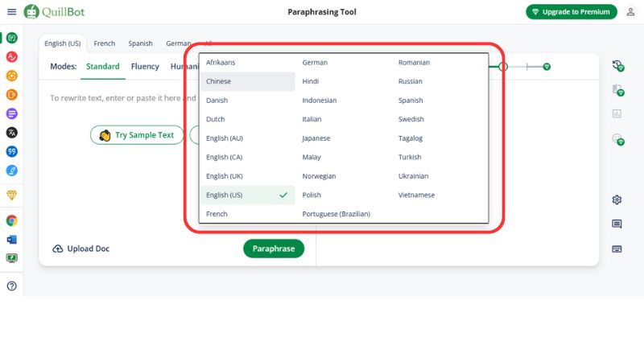Choose checked English (US) in language list

tap(248, 195)
